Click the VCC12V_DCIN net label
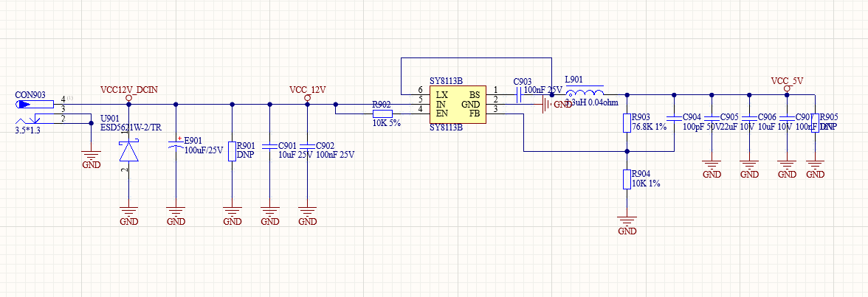 pos(128,89)
